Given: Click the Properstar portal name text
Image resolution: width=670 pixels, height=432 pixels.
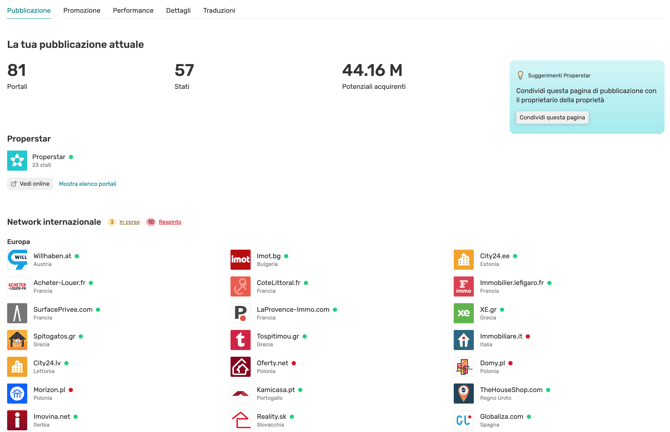Looking at the screenshot, I should click(49, 157).
